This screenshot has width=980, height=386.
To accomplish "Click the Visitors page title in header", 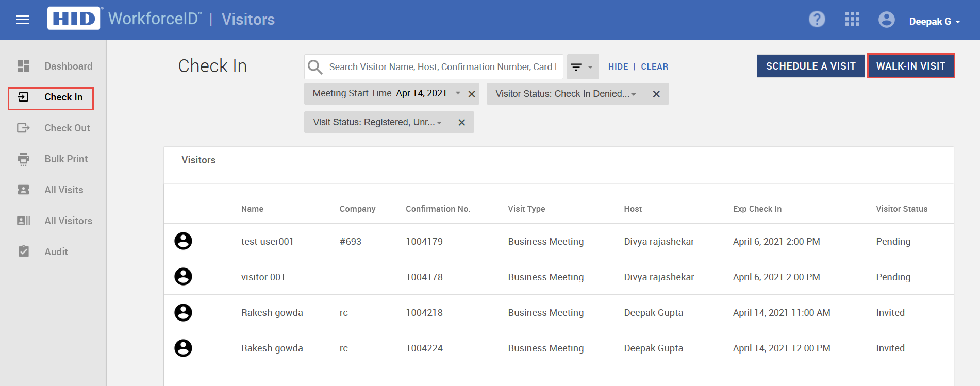I will 248,20.
